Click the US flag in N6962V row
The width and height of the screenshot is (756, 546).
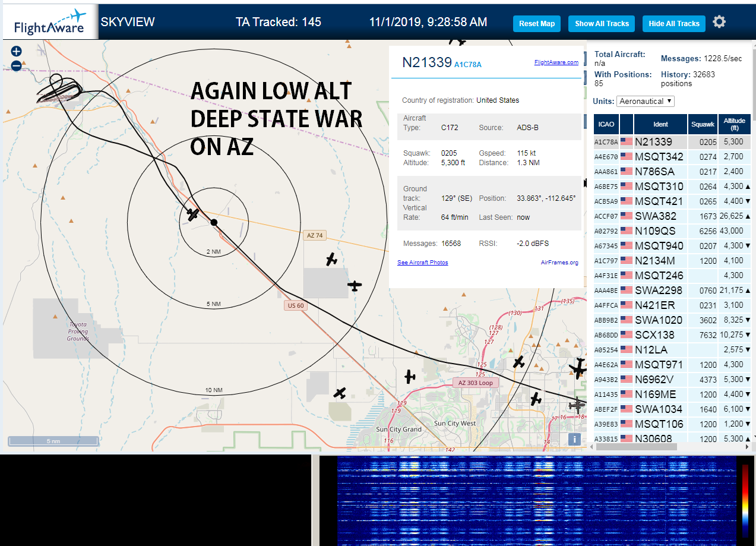[x=626, y=380]
